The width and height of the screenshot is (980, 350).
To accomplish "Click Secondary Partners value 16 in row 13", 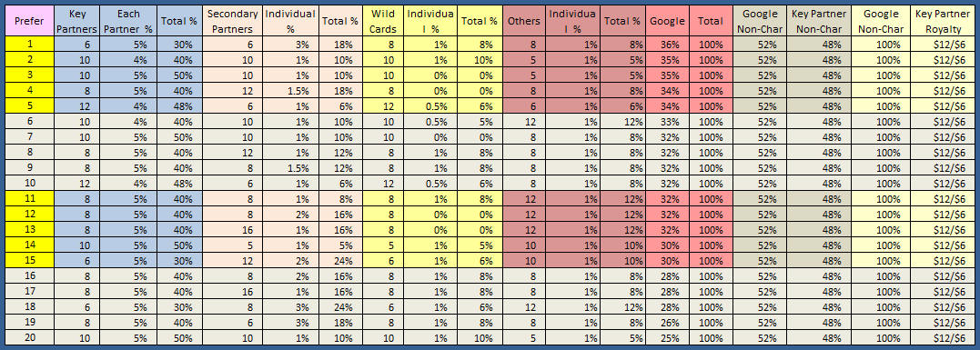I will click(233, 230).
